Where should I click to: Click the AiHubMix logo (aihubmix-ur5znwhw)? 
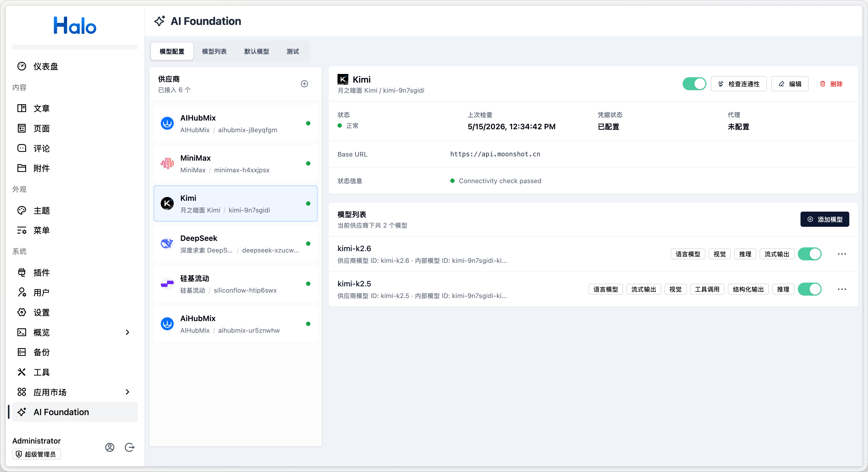[167, 324]
